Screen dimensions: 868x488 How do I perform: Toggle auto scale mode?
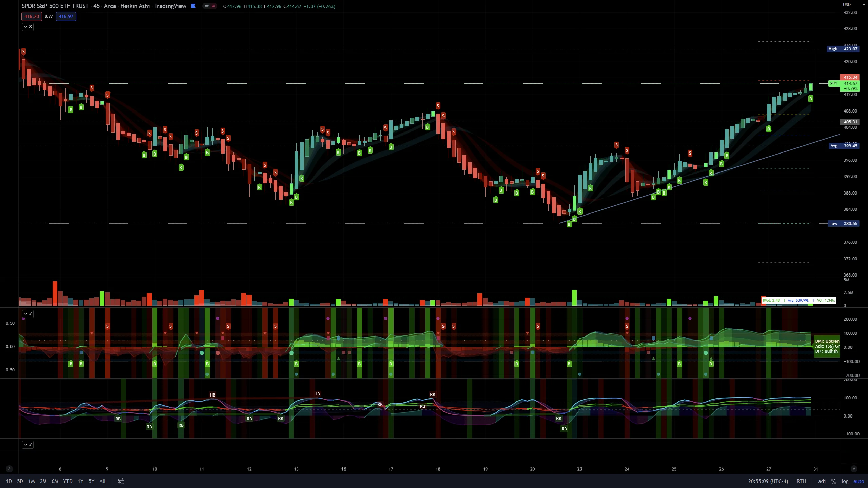point(859,481)
